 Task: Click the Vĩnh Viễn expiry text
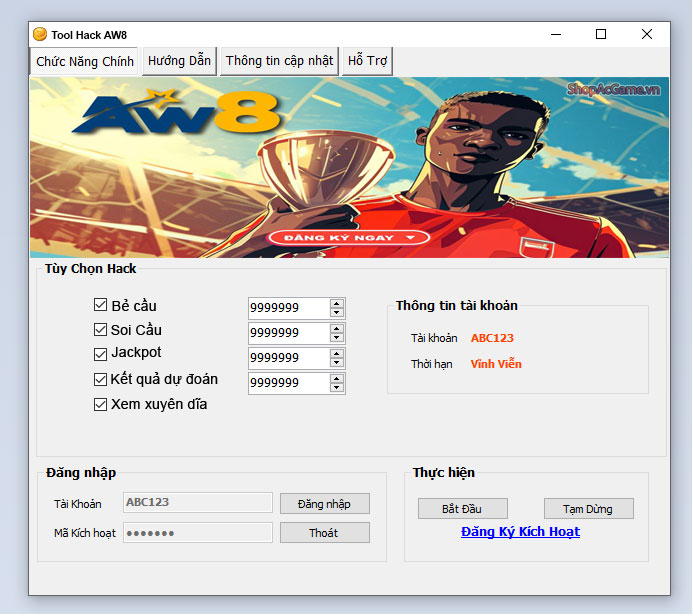[x=496, y=364]
